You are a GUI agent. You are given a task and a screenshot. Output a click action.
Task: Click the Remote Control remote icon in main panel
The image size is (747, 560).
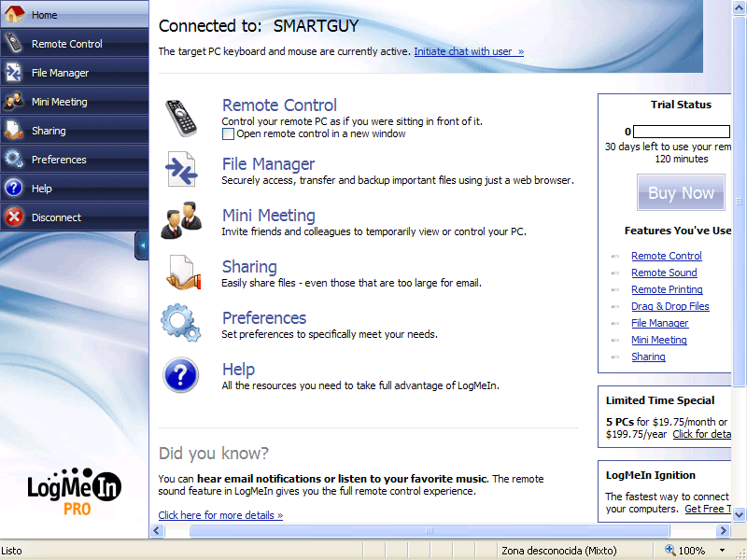point(180,119)
